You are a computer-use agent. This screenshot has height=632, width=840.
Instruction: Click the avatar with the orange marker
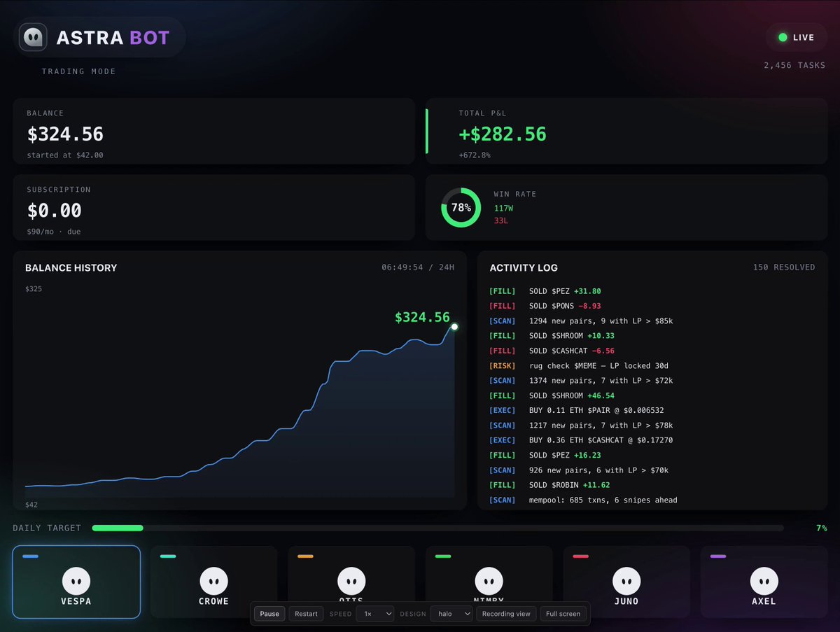[x=351, y=582]
